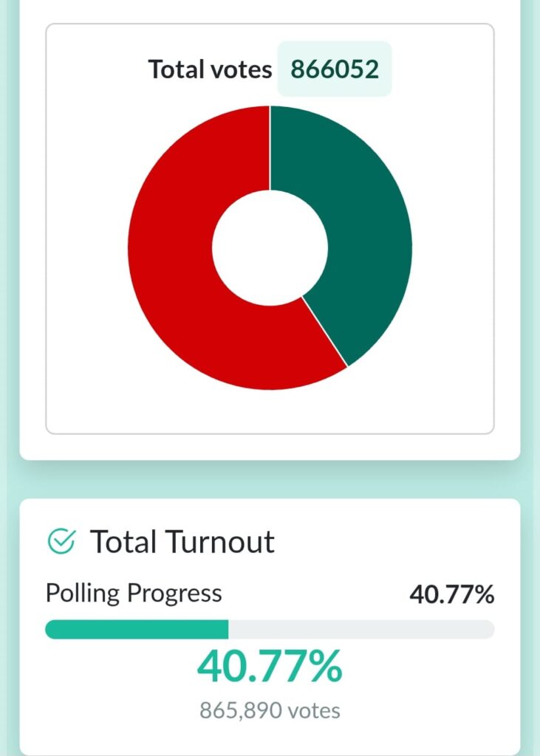The width and height of the screenshot is (540, 756).
Task: Click the 866052 total votes badge
Action: click(334, 69)
